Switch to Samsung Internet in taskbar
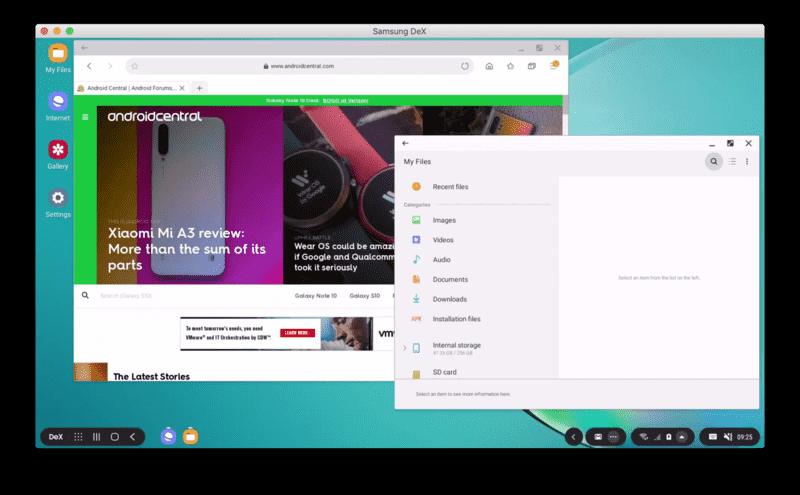This screenshot has height=495, width=800. [x=168, y=436]
